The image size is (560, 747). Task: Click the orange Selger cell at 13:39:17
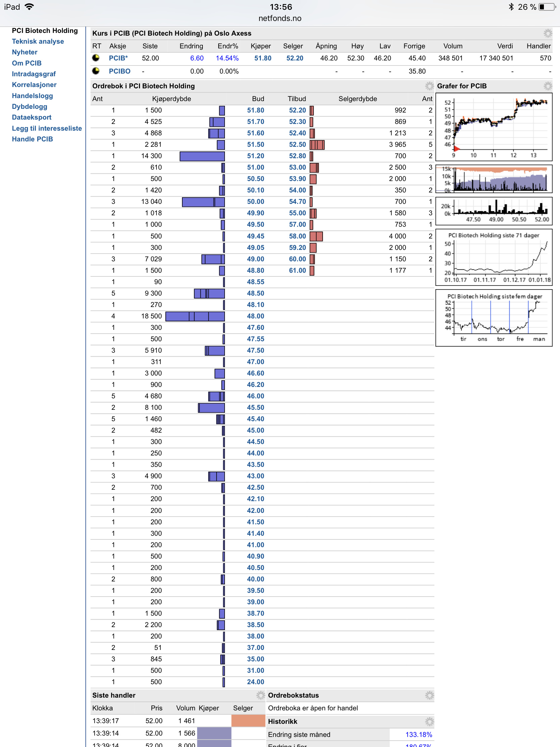248,721
